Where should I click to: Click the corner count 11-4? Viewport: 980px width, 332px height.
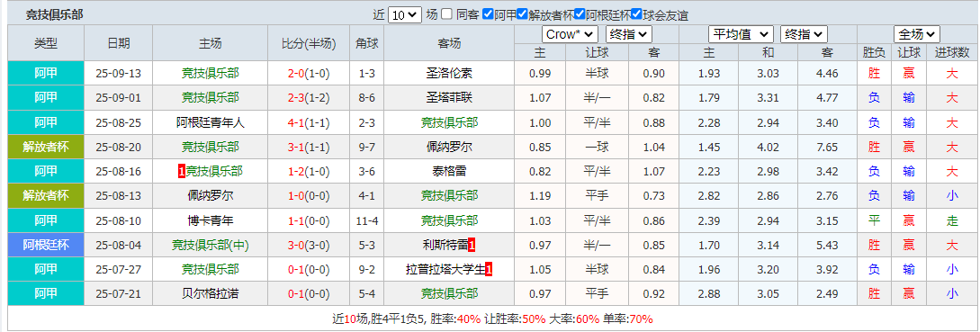click(x=367, y=220)
